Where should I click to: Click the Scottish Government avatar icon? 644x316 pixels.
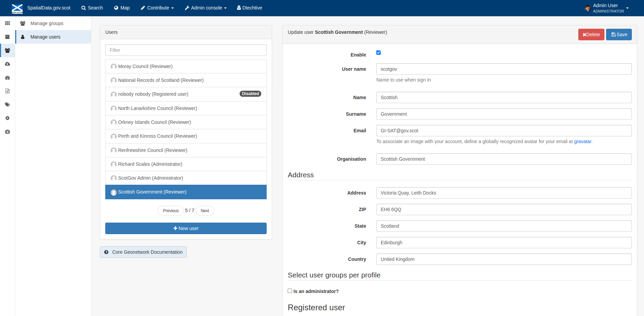click(114, 192)
